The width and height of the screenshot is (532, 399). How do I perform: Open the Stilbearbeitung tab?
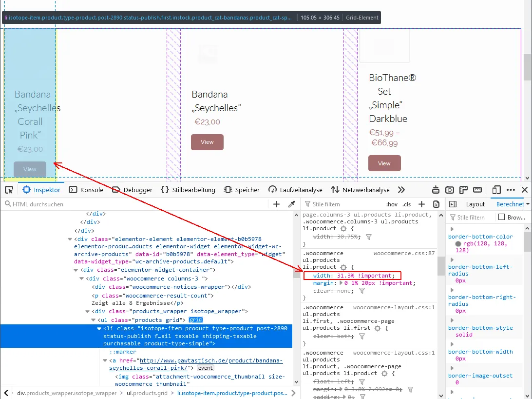tap(189, 190)
